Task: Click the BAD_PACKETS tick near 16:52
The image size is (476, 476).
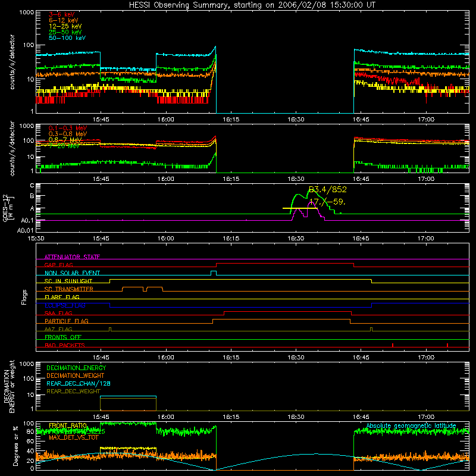Action: [x=393, y=345]
